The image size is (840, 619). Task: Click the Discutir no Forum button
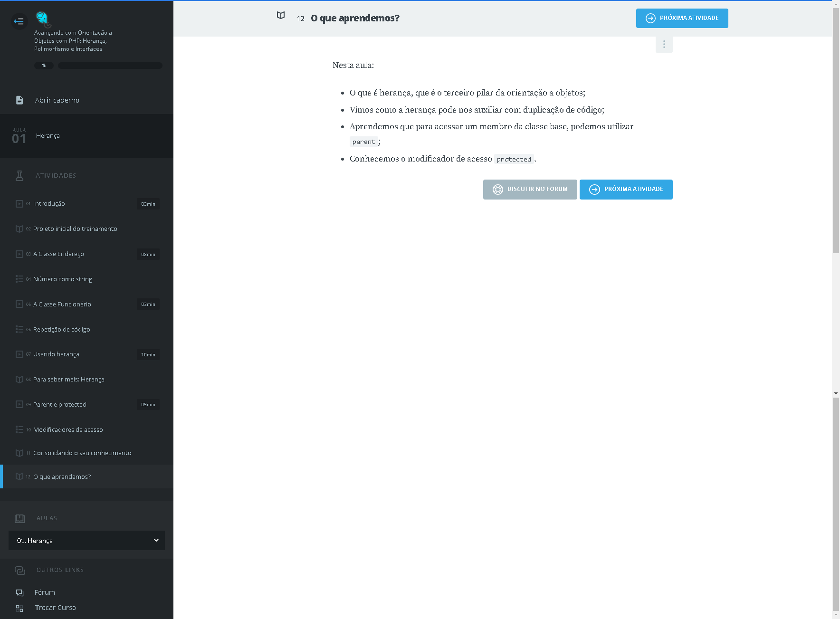pyautogui.click(x=530, y=190)
